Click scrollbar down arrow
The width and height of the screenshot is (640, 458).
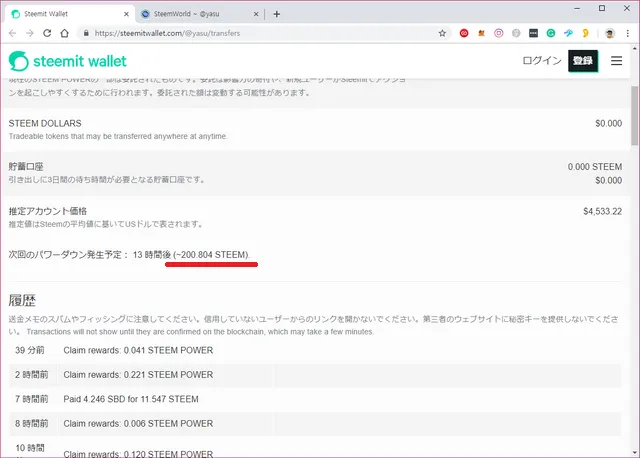pyautogui.click(x=634, y=452)
